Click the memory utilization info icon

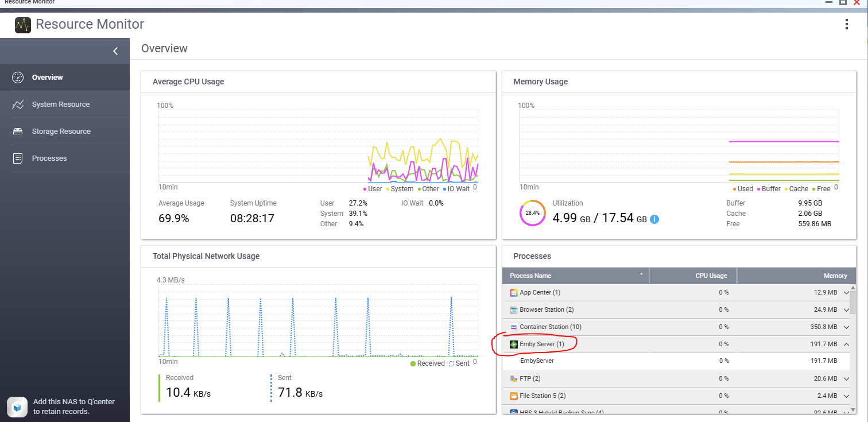pyautogui.click(x=654, y=219)
